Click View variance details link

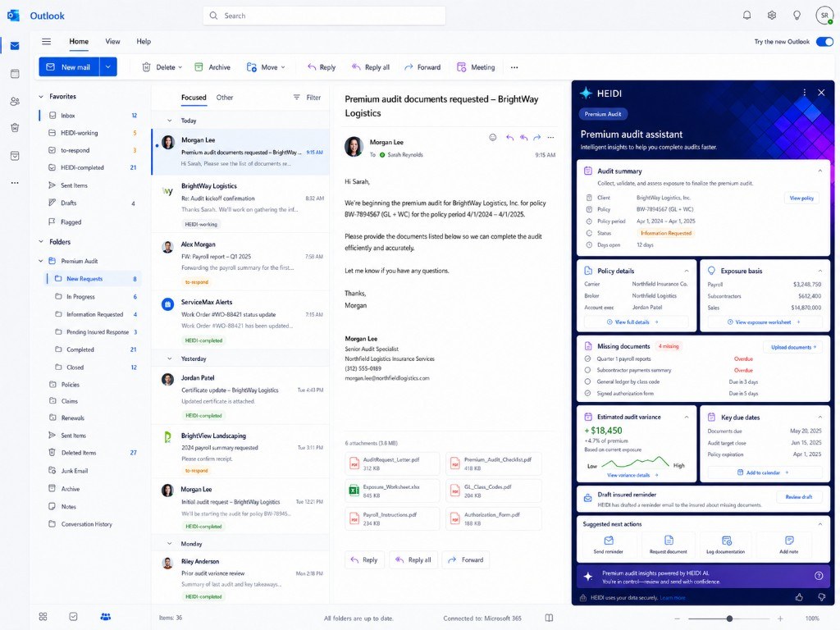tap(632, 475)
